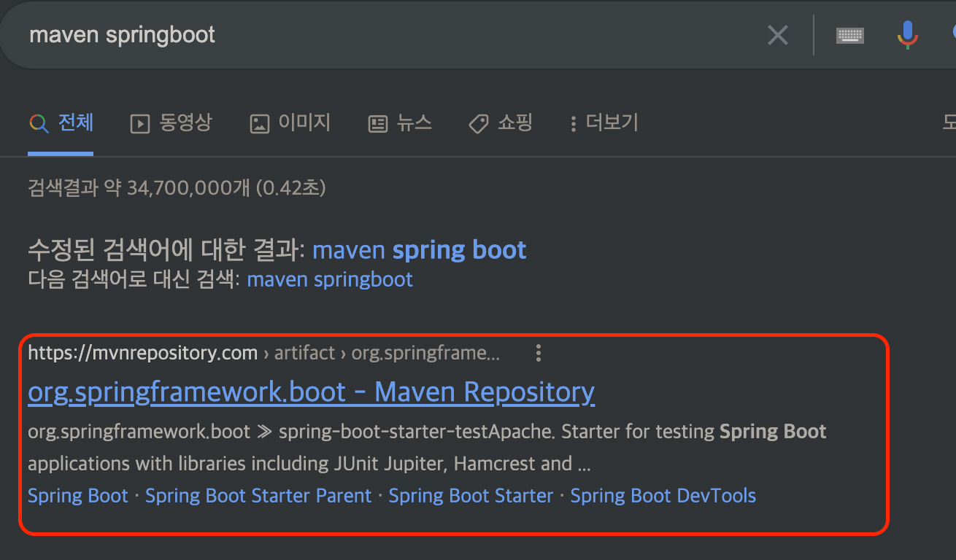
Task: Open the three-dot menu beside mvnrepository result
Action: coord(539,354)
